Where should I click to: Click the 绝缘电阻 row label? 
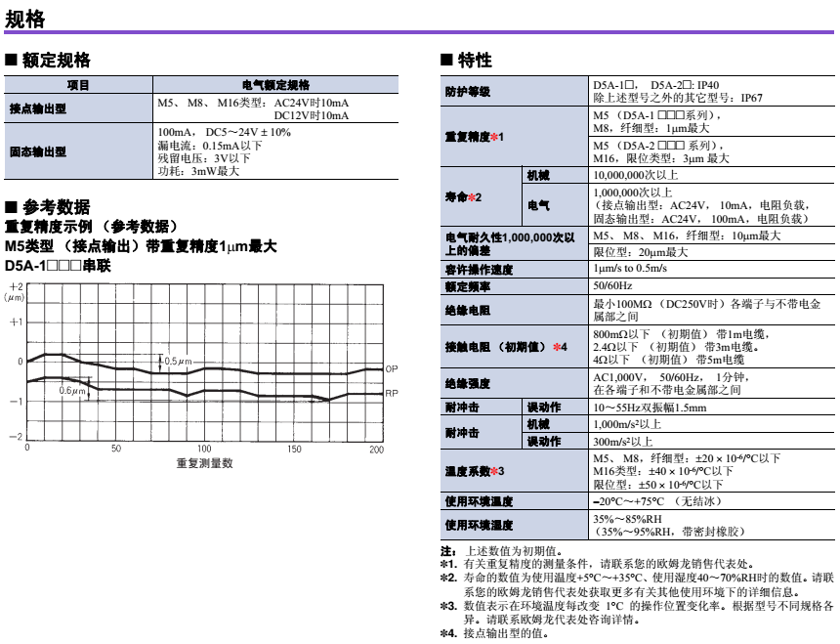point(468,311)
